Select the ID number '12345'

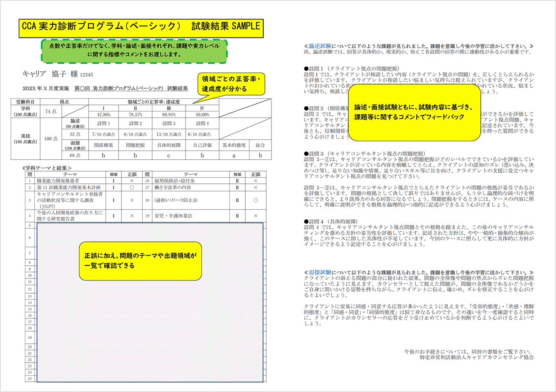(x=86, y=75)
